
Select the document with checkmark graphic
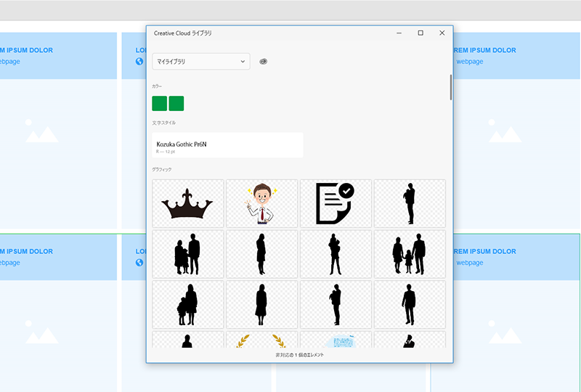[x=336, y=203]
